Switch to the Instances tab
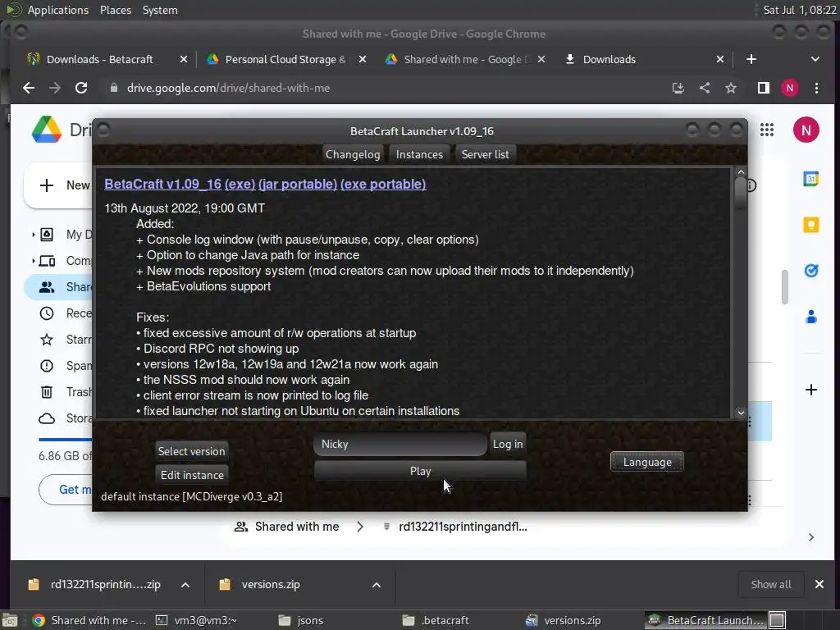 click(x=419, y=154)
